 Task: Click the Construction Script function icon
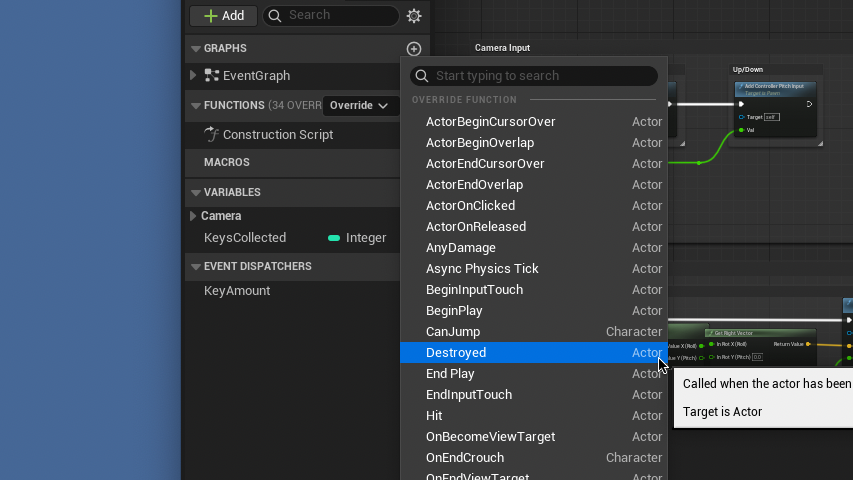point(211,135)
